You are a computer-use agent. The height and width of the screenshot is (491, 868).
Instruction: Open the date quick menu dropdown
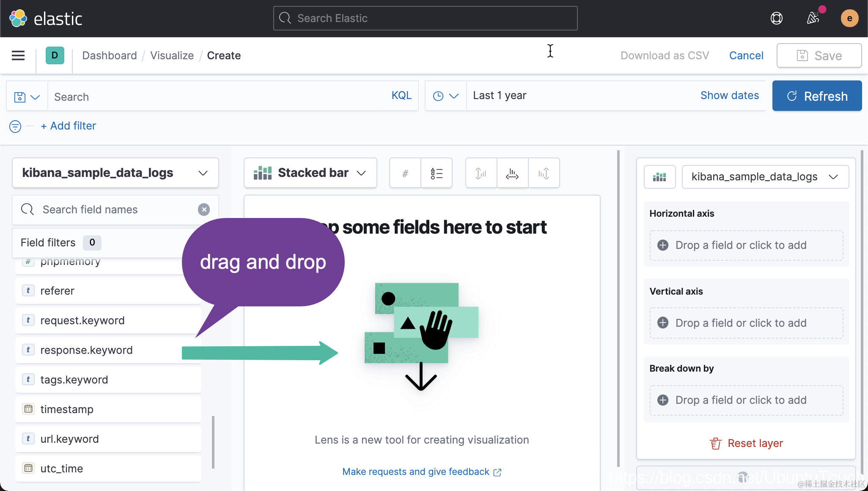tap(445, 96)
